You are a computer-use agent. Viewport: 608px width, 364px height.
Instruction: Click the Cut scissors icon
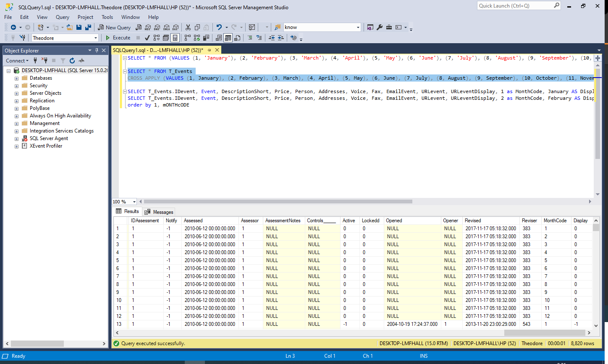pyautogui.click(x=188, y=27)
